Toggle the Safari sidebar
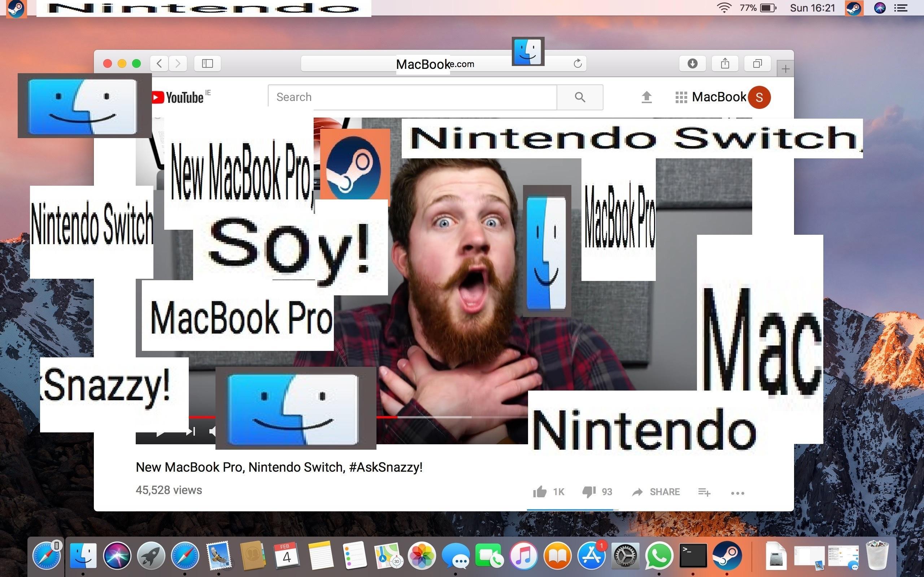Screen dimensions: 924x577 click(207, 63)
